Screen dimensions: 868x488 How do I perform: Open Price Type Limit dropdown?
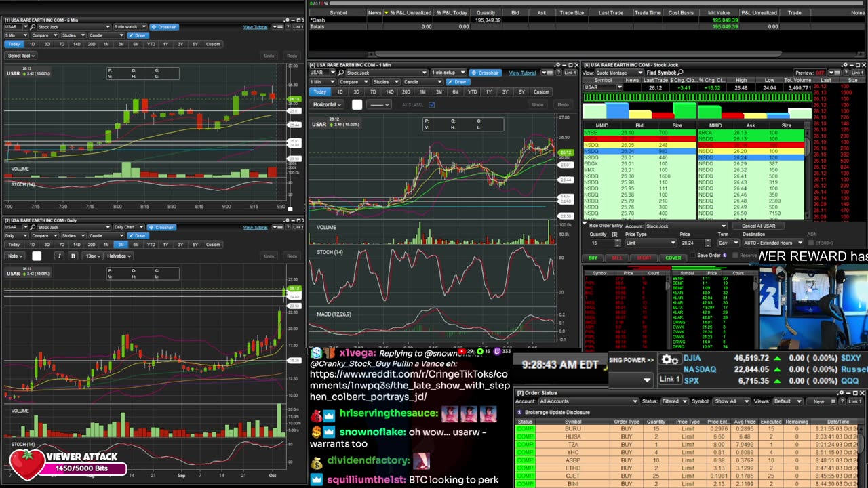pyautogui.click(x=651, y=243)
